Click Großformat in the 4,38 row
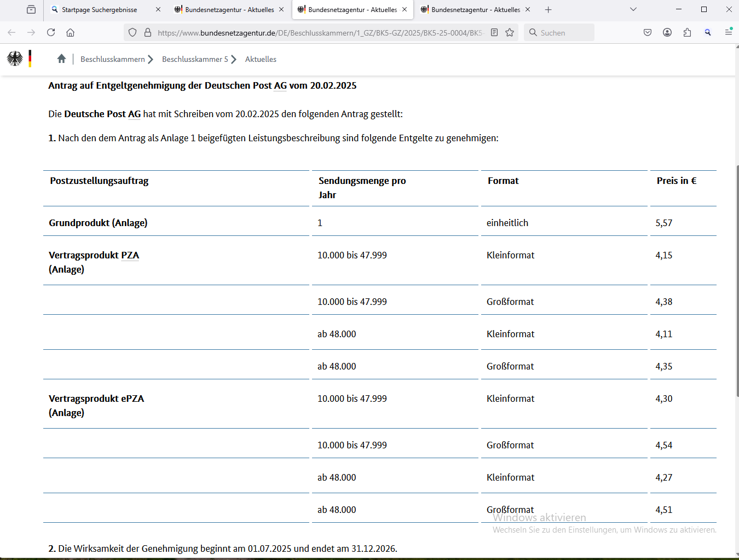 (x=510, y=302)
